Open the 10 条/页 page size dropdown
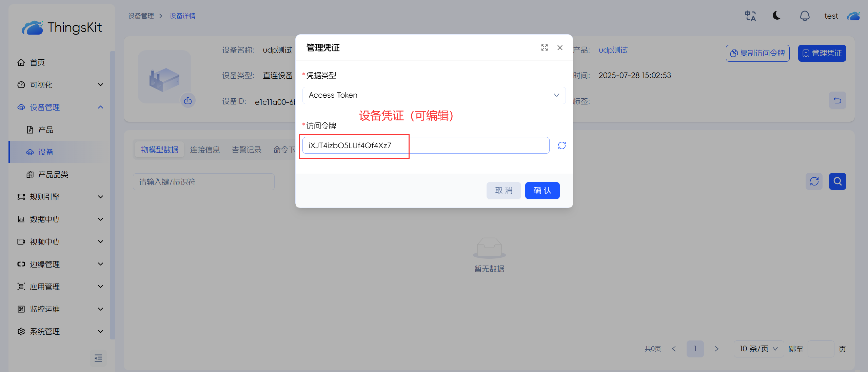 click(x=758, y=349)
